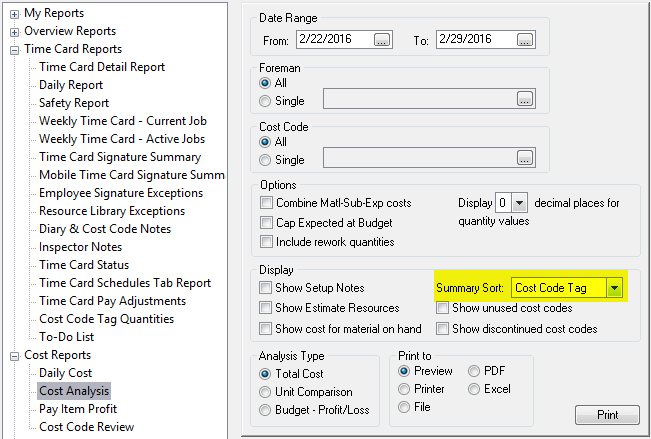The width and height of the screenshot is (651, 439).
Task: Select Time Card Status report
Action: tap(84, 265)
